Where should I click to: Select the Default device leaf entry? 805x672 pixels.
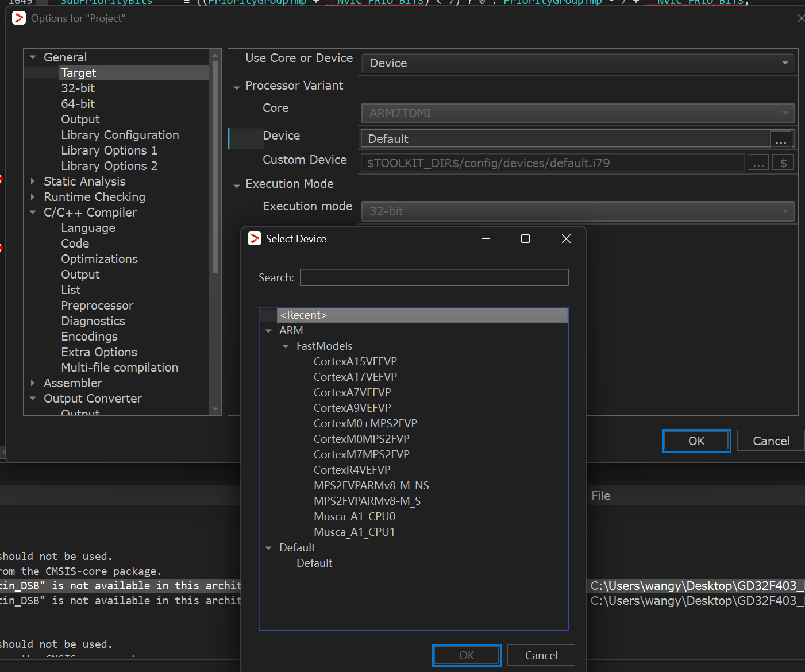(314, 563)
